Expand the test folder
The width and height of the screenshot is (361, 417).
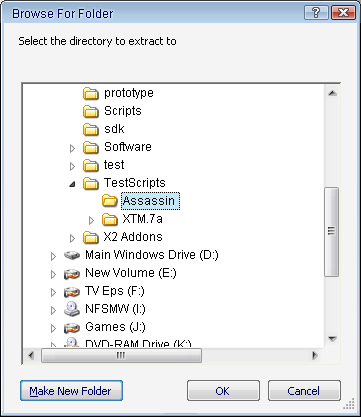pyautogui.click(x=72, y=166)
